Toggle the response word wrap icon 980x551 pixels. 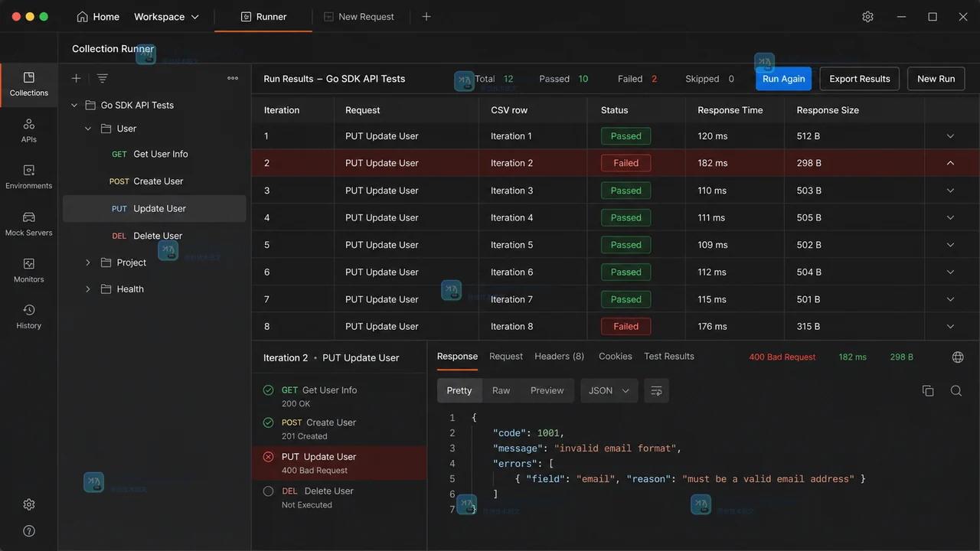coord(656,390)
